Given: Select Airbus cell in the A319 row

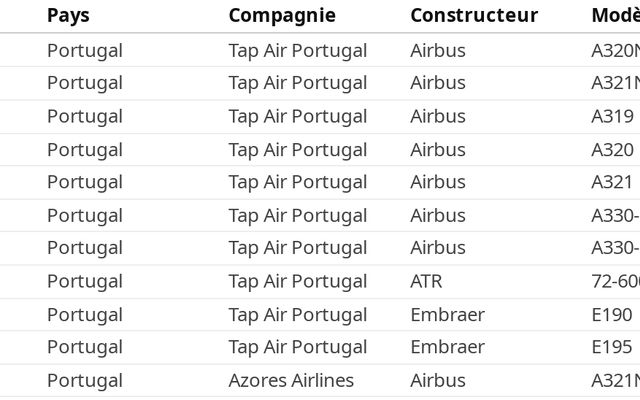Looking at the screenshot, I should coord(438,116).
